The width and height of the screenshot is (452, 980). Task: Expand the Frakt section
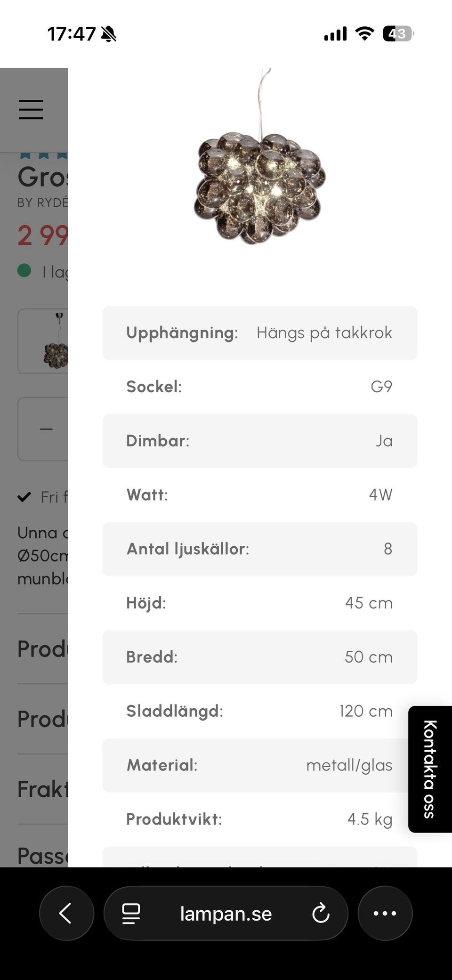pyautogui.click(x=42, y=789)
